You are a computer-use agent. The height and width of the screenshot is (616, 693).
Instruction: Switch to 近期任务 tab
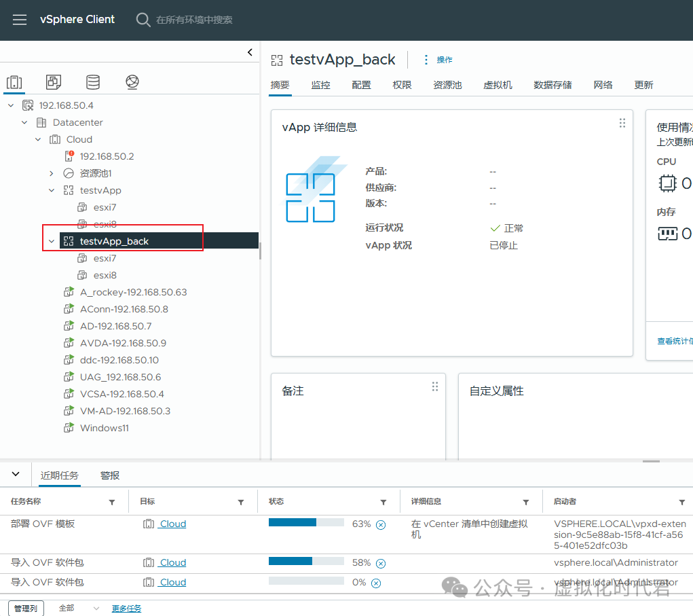[x=59, y=475]
